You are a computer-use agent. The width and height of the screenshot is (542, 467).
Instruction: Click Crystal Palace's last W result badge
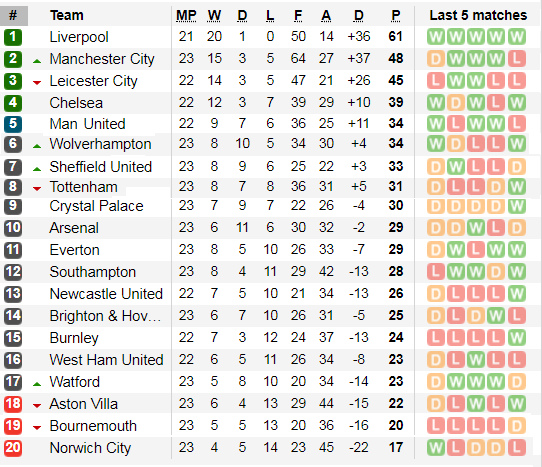click(517, 206)
